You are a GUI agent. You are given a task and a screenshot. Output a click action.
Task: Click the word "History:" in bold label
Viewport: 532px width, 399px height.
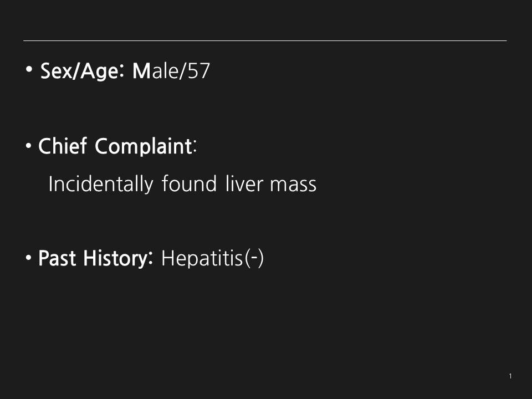118,259
